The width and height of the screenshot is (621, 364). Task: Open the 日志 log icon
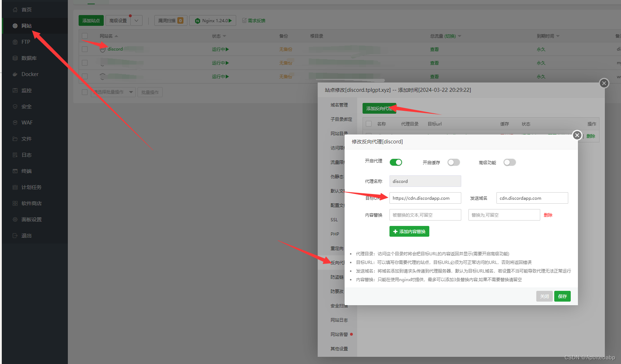15,155
